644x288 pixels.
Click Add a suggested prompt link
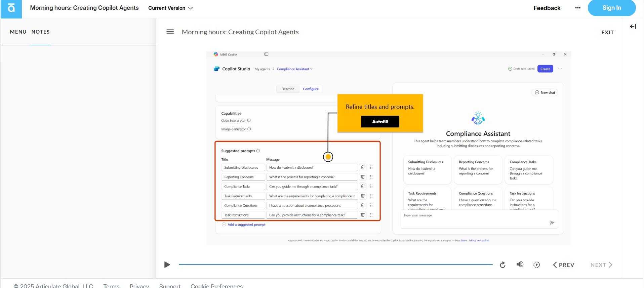coord(244,224)
